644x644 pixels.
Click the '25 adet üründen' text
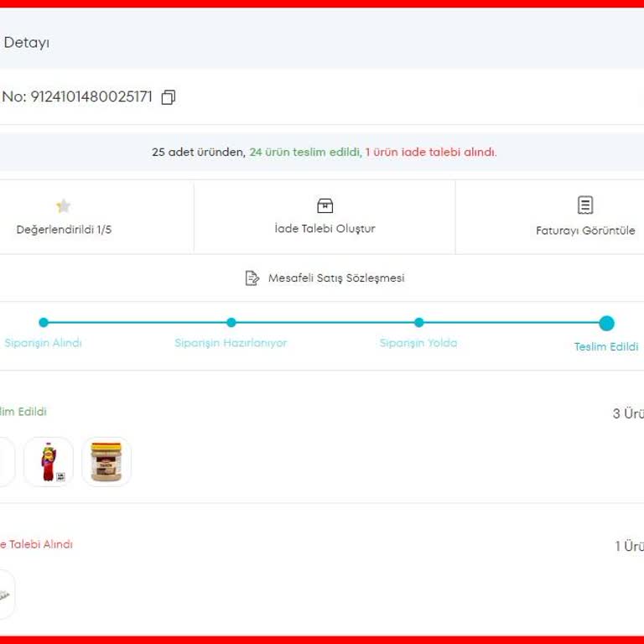pyautogui.click(x=199, y=152)
